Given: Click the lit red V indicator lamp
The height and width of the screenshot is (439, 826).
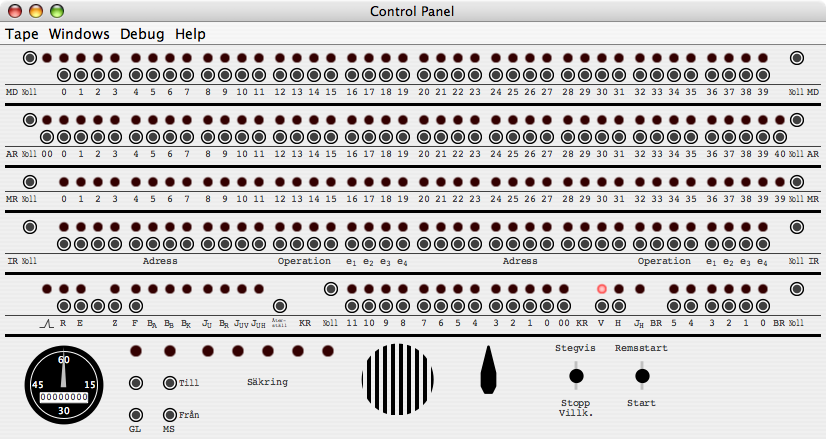Looking at the screenshot, I should [602, 289].
